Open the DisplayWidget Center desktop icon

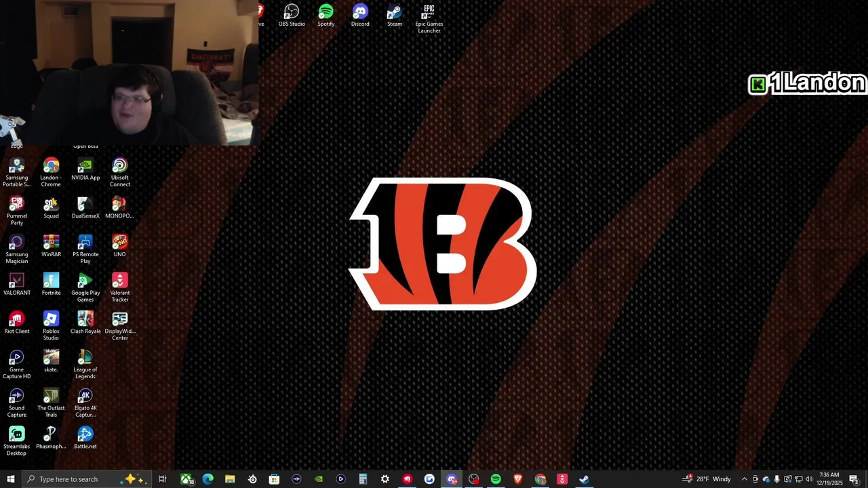pos(120,327)
